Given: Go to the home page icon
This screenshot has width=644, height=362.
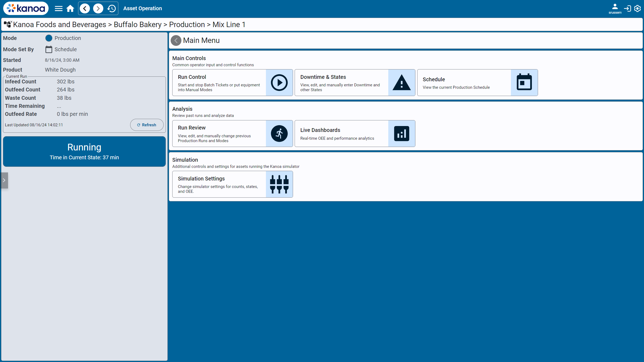Looking at the screenshot, I should (70, 9).
